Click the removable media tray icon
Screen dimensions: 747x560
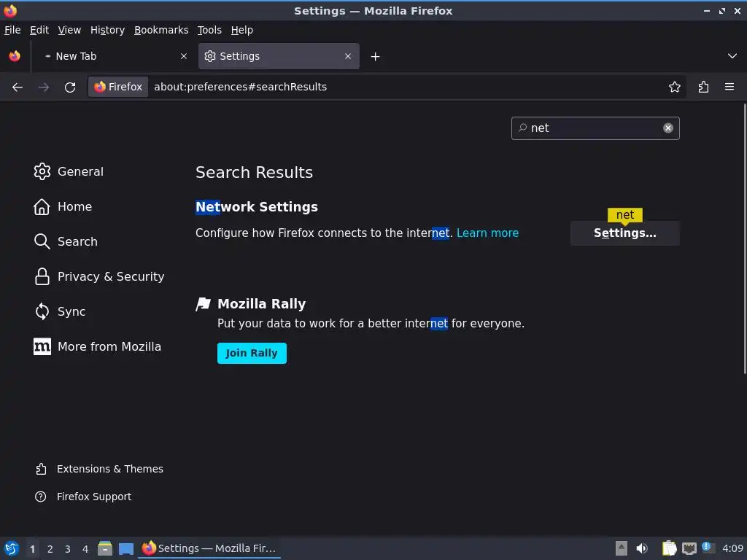pos(622,548)
